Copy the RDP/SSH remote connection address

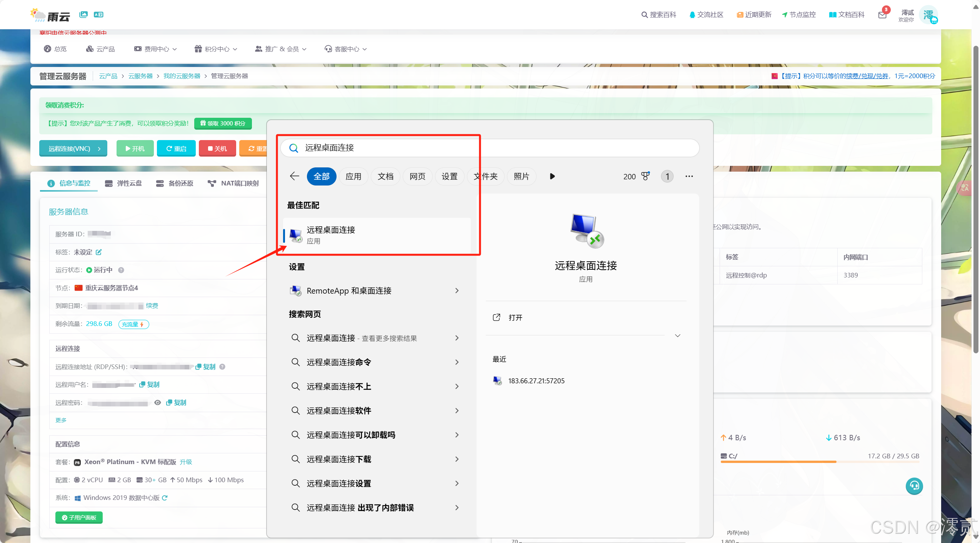click(206, 366)
